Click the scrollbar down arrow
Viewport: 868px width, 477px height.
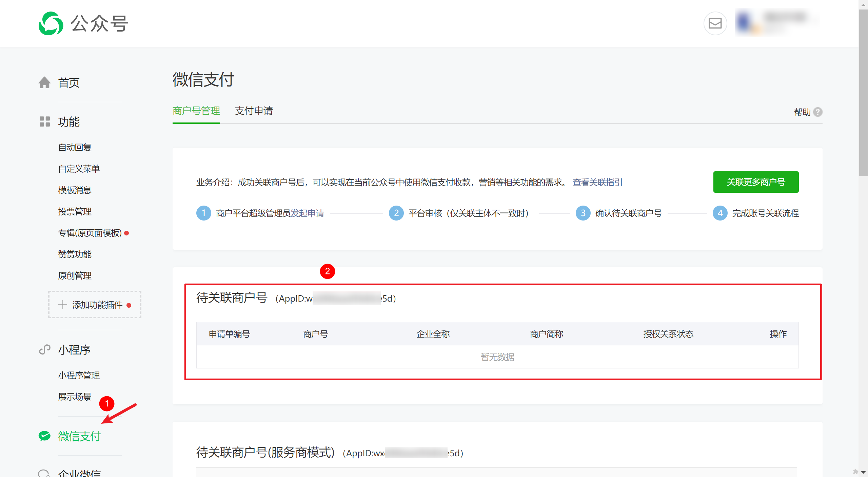863,472
